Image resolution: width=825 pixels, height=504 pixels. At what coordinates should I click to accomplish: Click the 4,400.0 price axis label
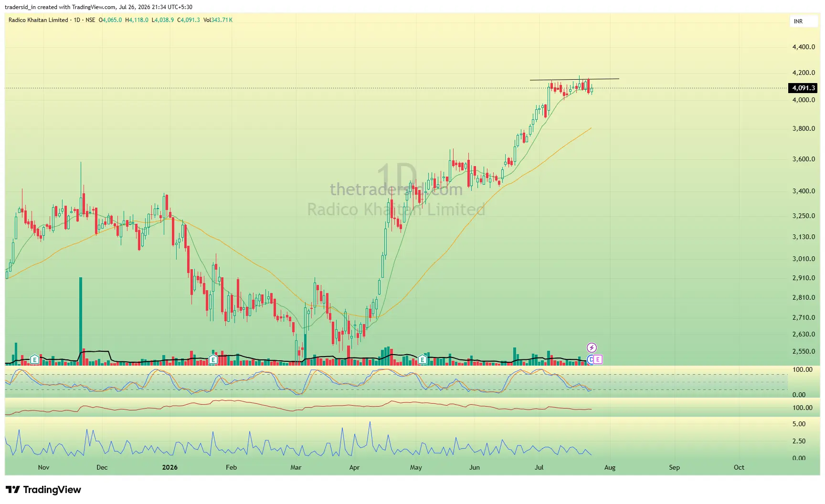click(804, 47)
